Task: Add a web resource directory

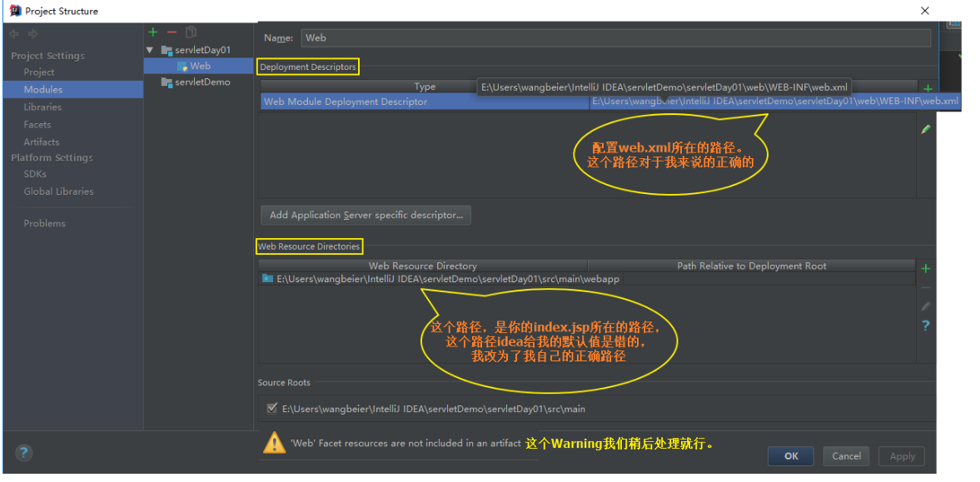Action: pyautogui.click(x=926, y=268)
